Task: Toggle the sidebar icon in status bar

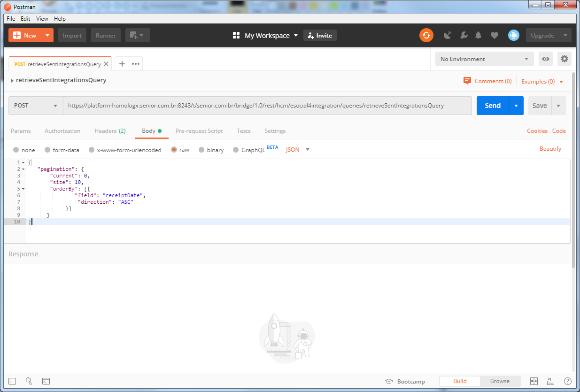Action: (12, 381)
